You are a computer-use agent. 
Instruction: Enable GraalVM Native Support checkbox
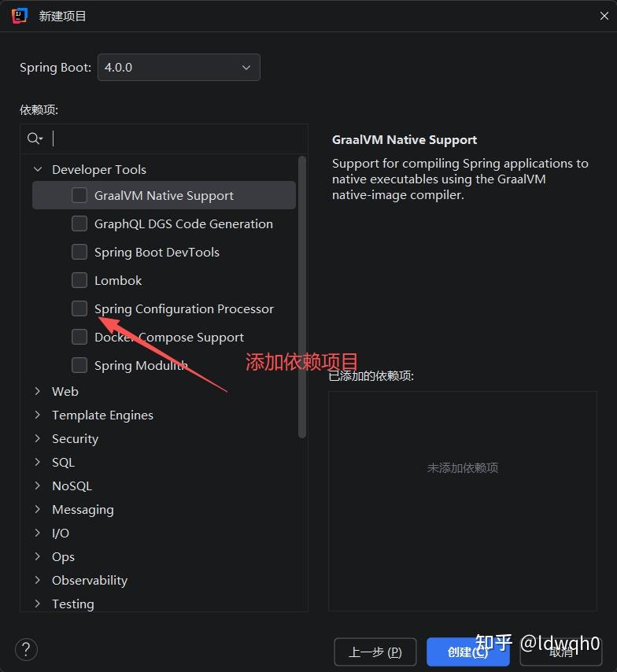click(x=79, y=195)
